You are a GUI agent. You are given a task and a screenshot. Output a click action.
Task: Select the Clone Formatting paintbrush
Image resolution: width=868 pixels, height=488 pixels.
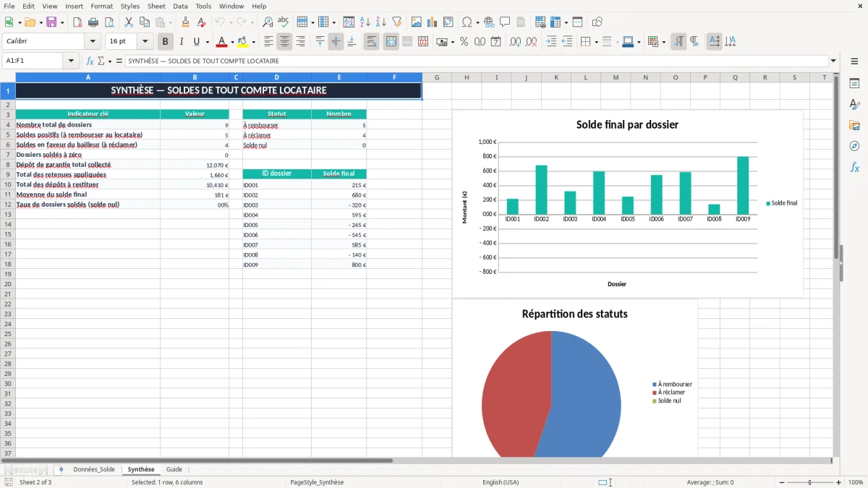coord(186,22)
